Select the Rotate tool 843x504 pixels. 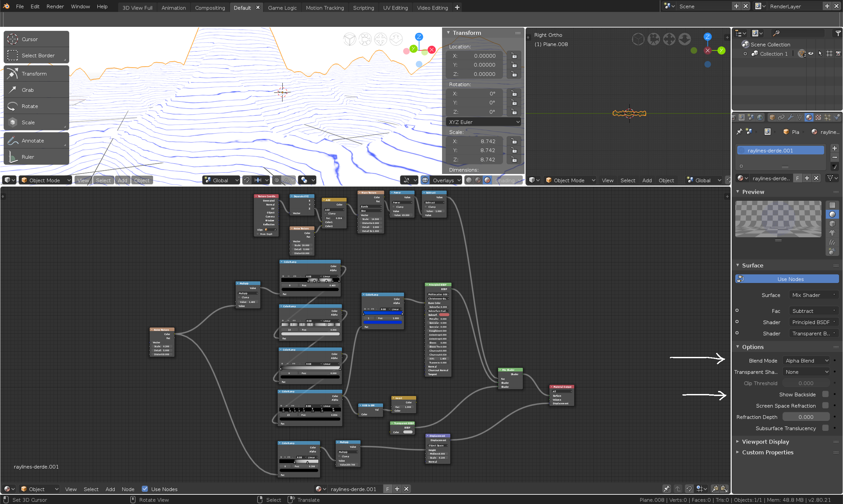coord(36,106)
